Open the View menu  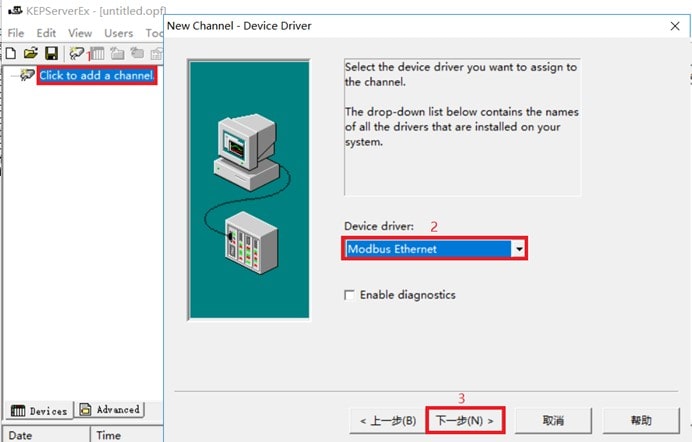(x=80, y=33)
